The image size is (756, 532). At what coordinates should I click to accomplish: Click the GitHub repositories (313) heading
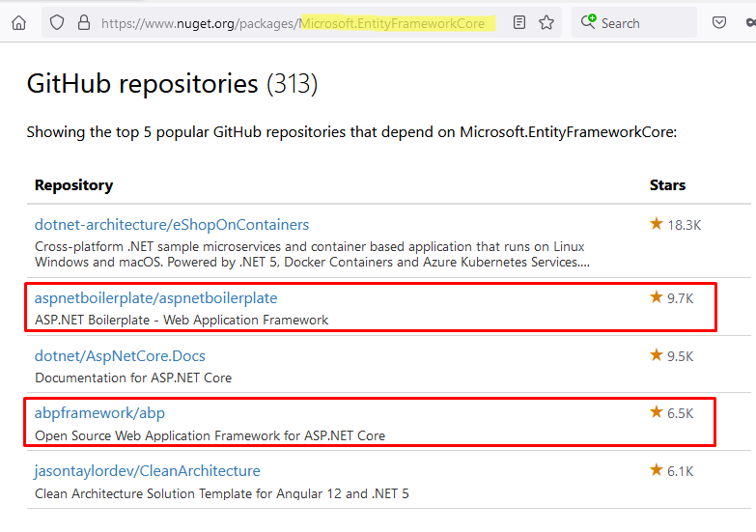coord(172,84)
